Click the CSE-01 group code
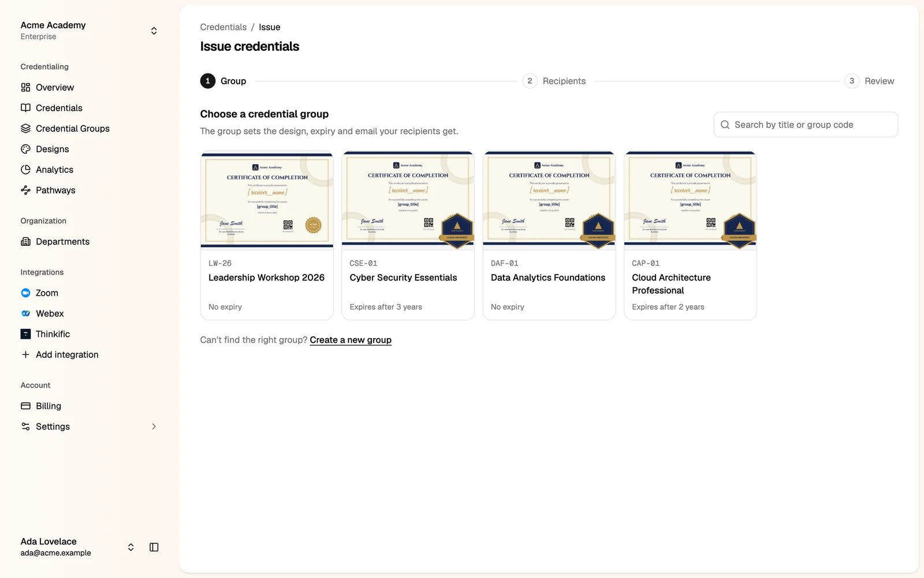Viewport: 924px width, 578px height. point(363,263)
